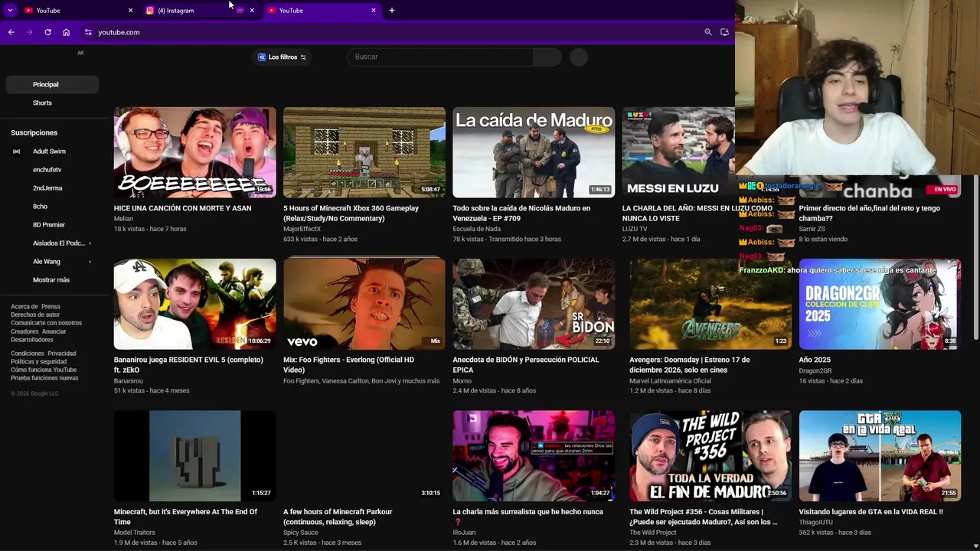980x551 pixels.
Task: Open The Wild Project #356 thumbnail
Action: [710, 455]
